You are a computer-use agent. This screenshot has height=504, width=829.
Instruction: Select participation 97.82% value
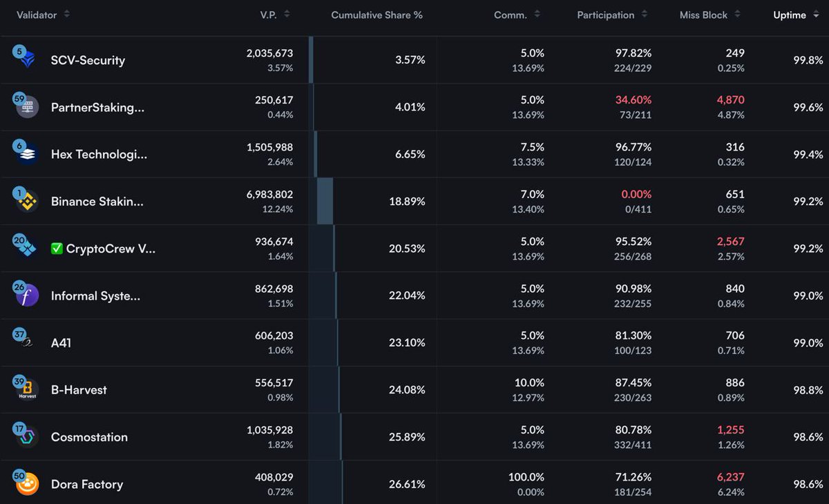[633, 53]
